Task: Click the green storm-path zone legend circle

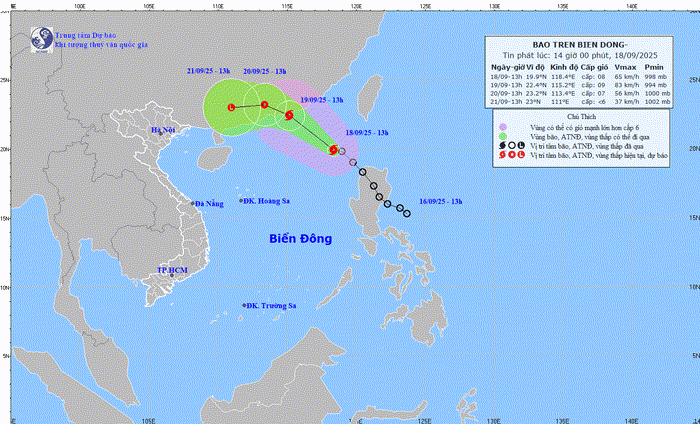Action: (x=502, y=136)
